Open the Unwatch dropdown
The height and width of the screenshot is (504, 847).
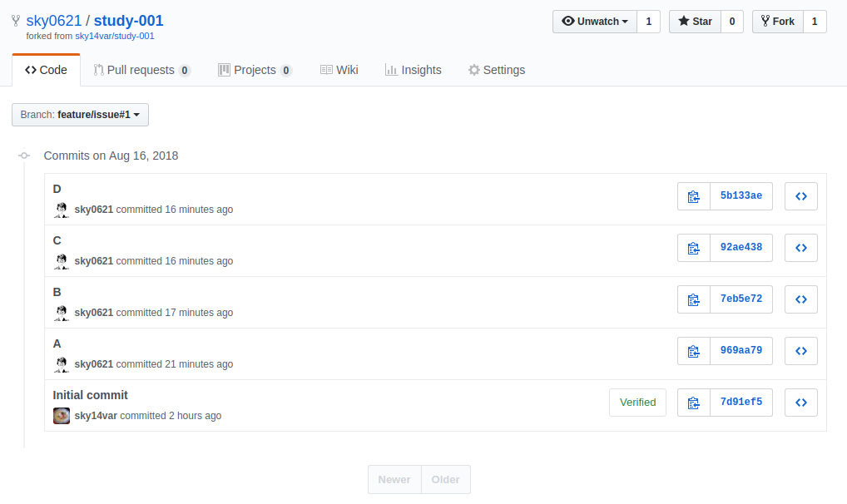point(595,22)
